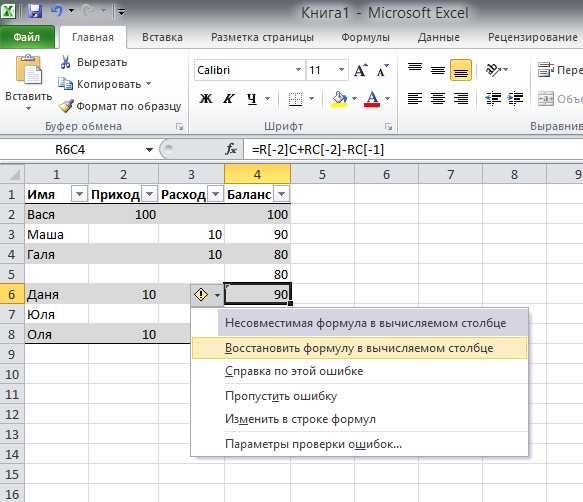
Task: Expand the Borders dropdown arrow
Action: [312, 99]
